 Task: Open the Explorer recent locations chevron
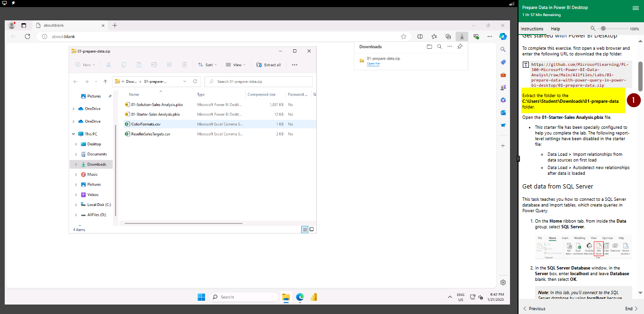(x=96, y=81)
